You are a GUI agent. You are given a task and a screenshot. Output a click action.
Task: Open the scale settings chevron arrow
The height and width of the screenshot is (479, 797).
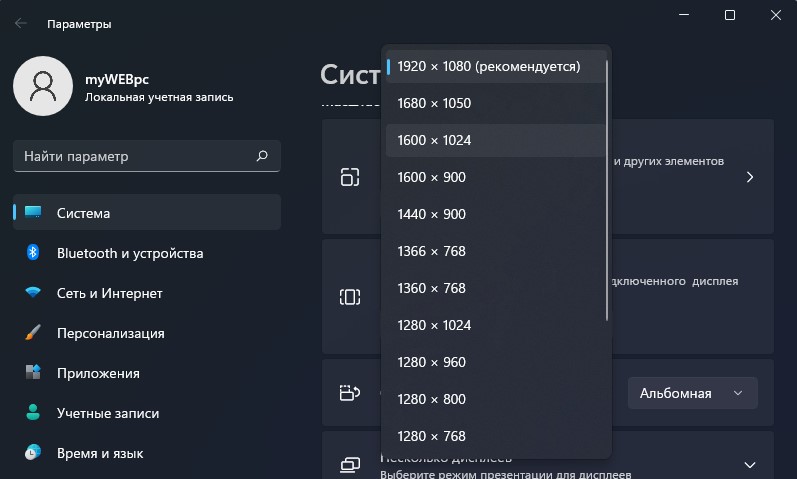(x=750, y=177)
